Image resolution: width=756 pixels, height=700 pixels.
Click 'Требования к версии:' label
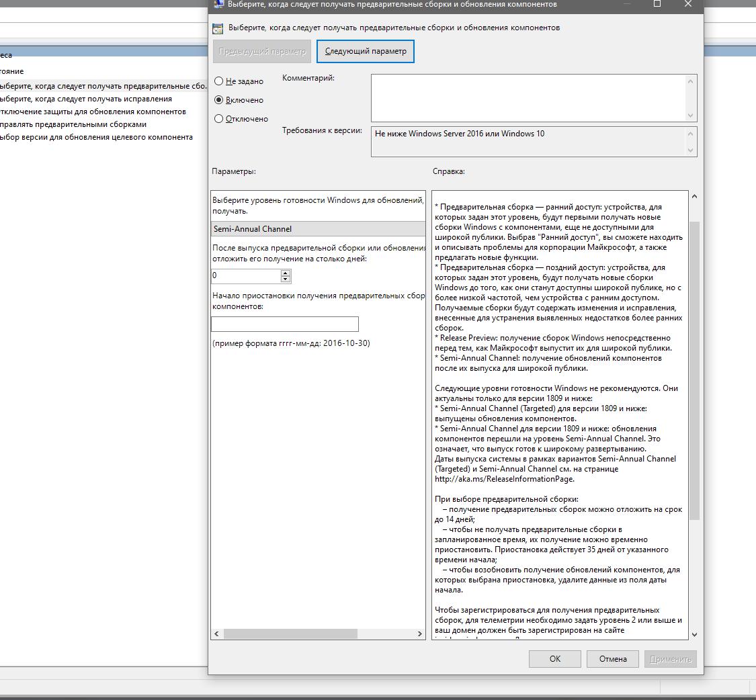[x=322, y=130]
